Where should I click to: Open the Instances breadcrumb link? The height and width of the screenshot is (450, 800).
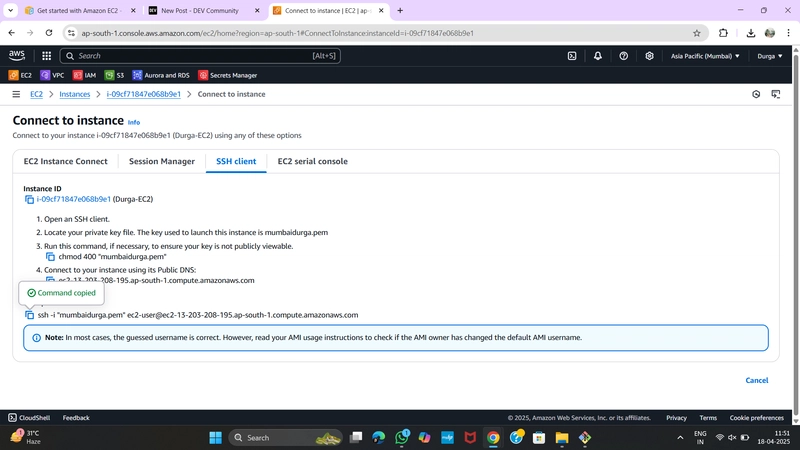[x=74, y=94]
